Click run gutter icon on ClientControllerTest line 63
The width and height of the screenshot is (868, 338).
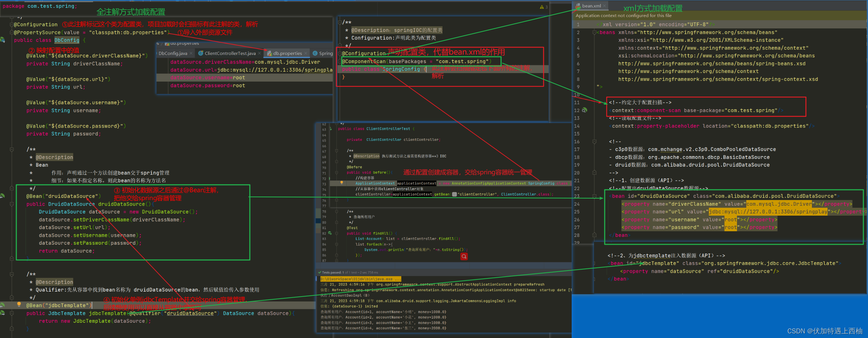pyautogui.click(x=331, y=129)
